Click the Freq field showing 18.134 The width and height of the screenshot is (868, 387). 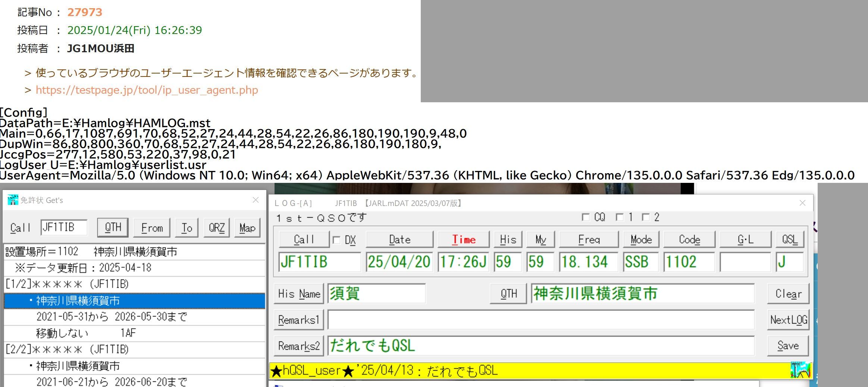(588, 262)
